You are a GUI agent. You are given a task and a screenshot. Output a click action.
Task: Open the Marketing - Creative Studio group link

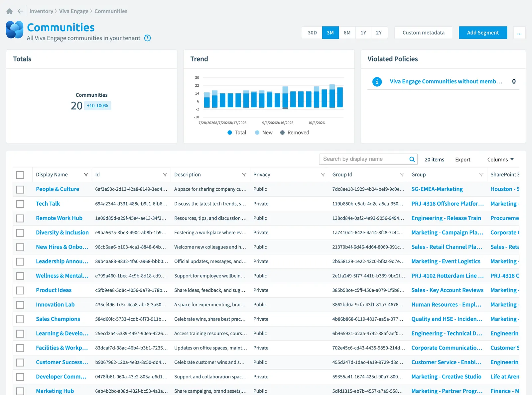446,376
